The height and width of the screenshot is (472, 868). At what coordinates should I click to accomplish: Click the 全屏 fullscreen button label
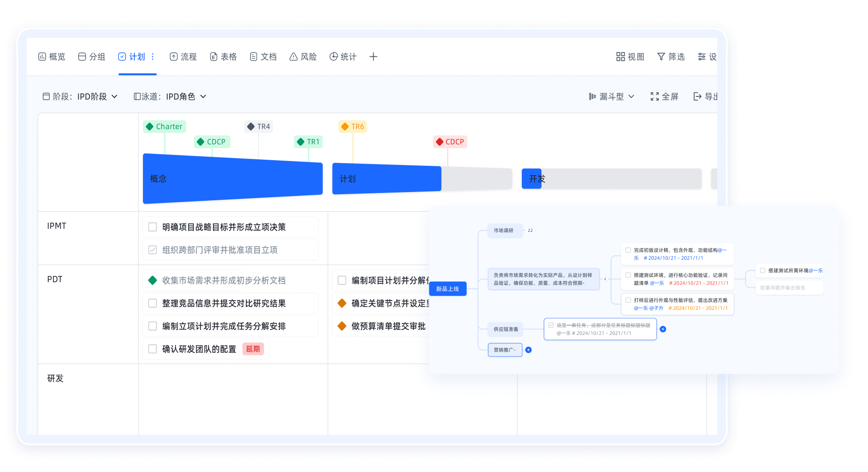pos(670,96)
